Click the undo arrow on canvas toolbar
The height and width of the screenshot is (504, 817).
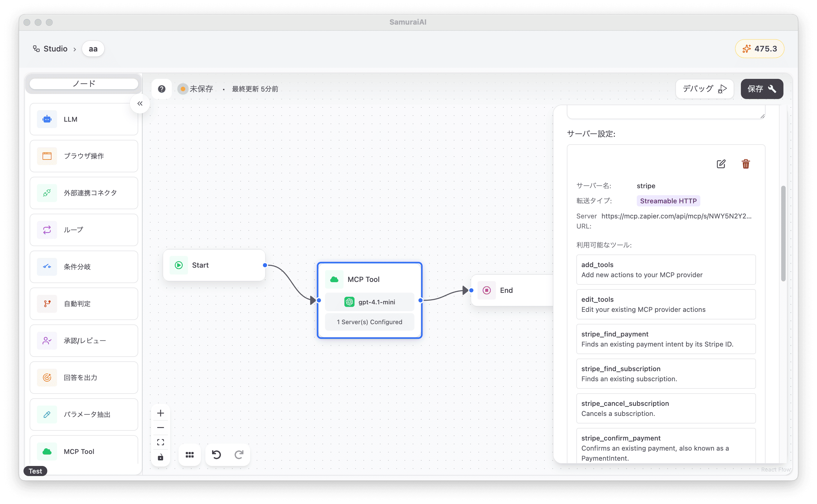tap(217, 455)
